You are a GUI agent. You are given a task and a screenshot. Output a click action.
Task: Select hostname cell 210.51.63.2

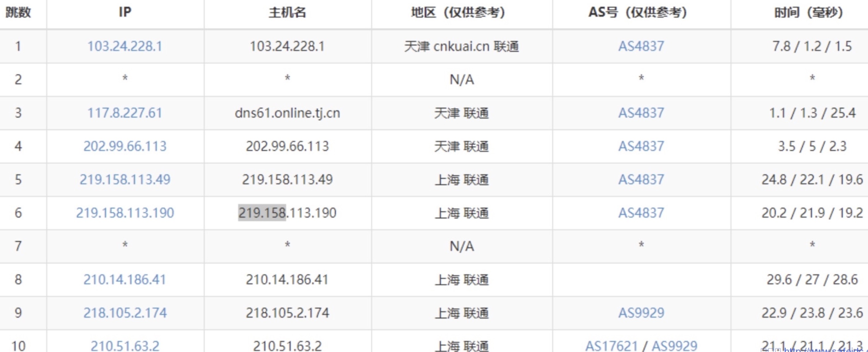[x=287, y=346]
